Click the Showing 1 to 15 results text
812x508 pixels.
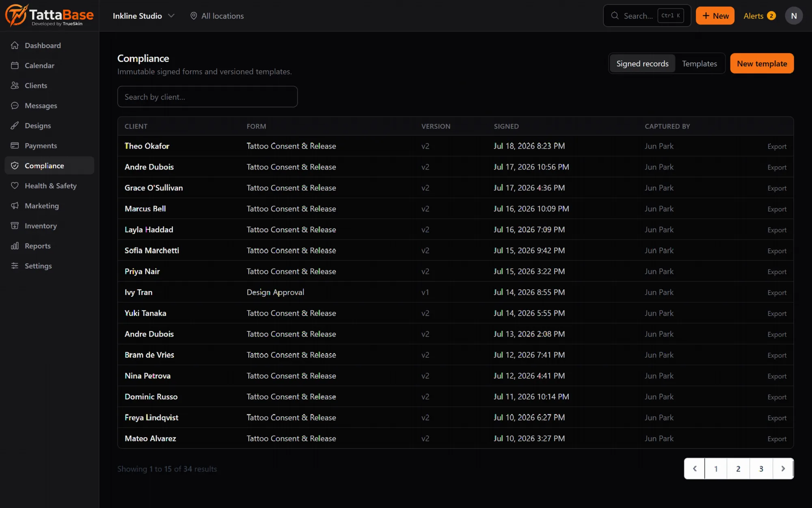click(167, 469)
